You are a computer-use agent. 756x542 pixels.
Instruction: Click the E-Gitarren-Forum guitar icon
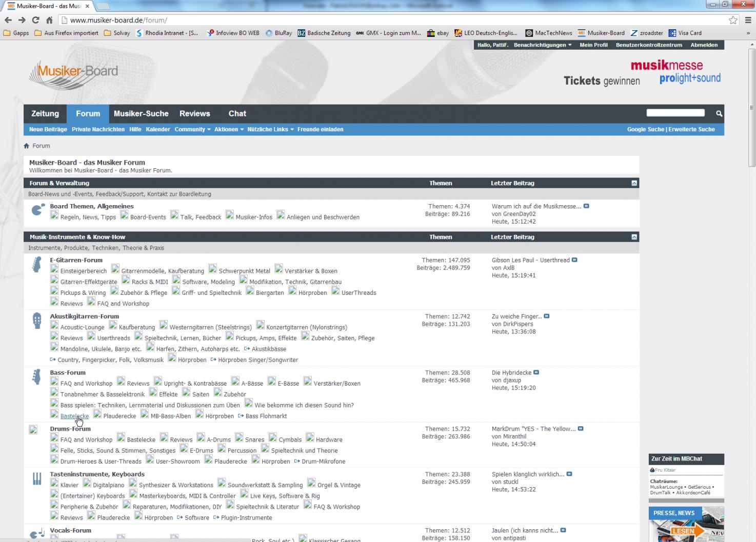(37, 265)
